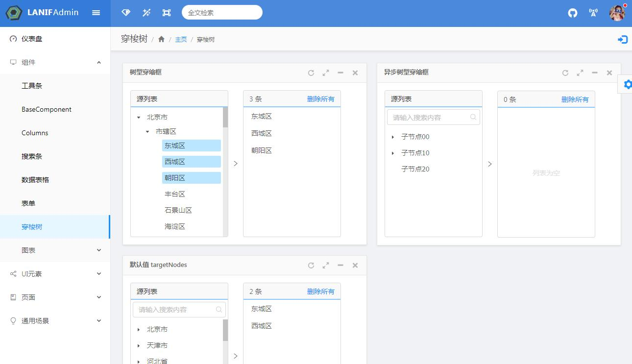Image resolution: width=632 pixels, height=364 pixels.
Task: Expand the 图表 sidebar menu
Action: tap(55, 250)
